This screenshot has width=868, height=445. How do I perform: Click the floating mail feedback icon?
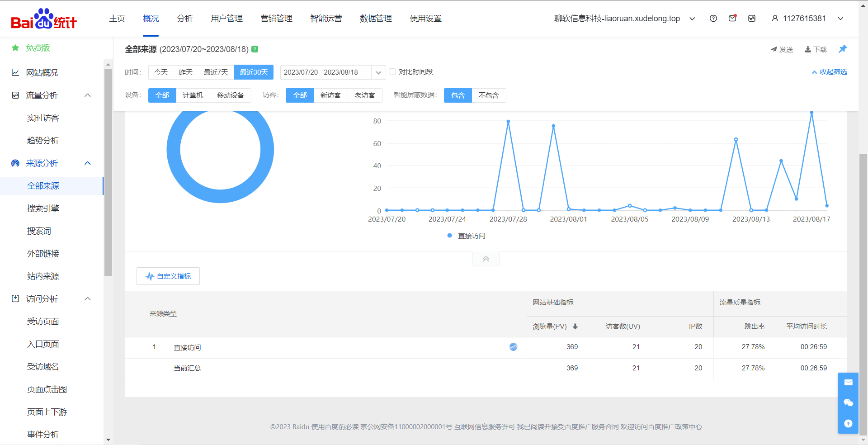coord(848,383)
